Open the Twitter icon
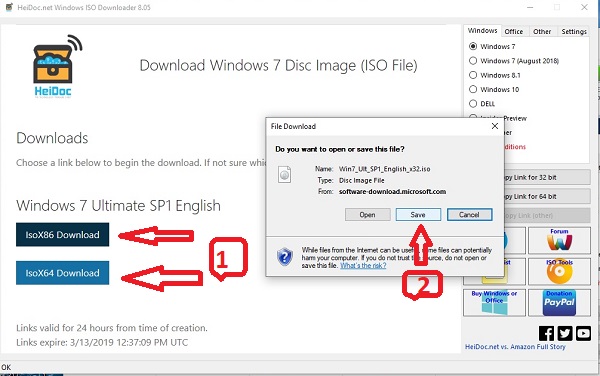 pos(565,333)
